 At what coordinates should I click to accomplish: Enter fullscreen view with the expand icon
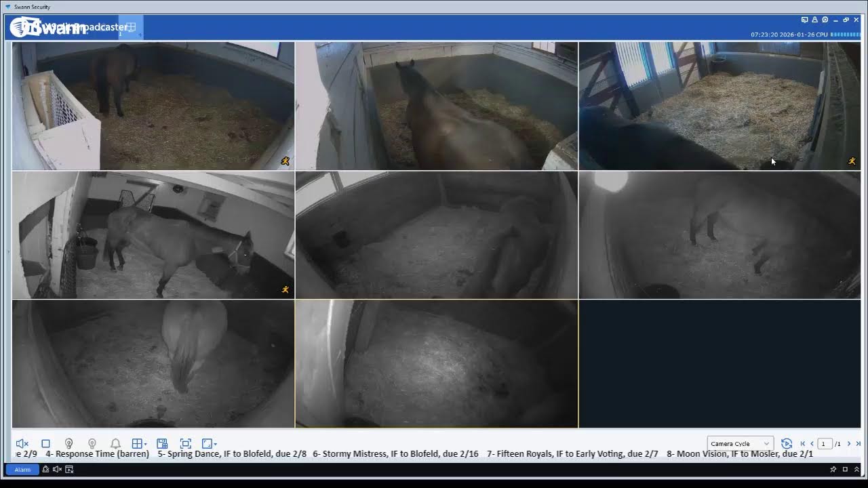(185, 443)
